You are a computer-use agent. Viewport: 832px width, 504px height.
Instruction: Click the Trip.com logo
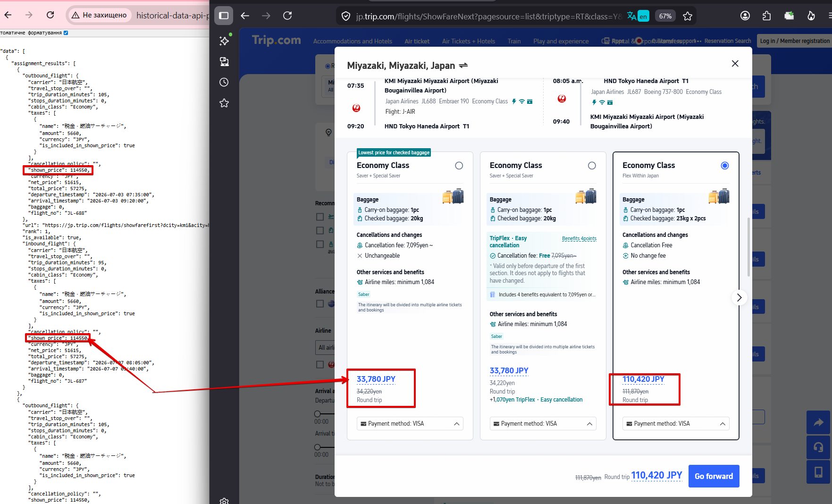277,41
